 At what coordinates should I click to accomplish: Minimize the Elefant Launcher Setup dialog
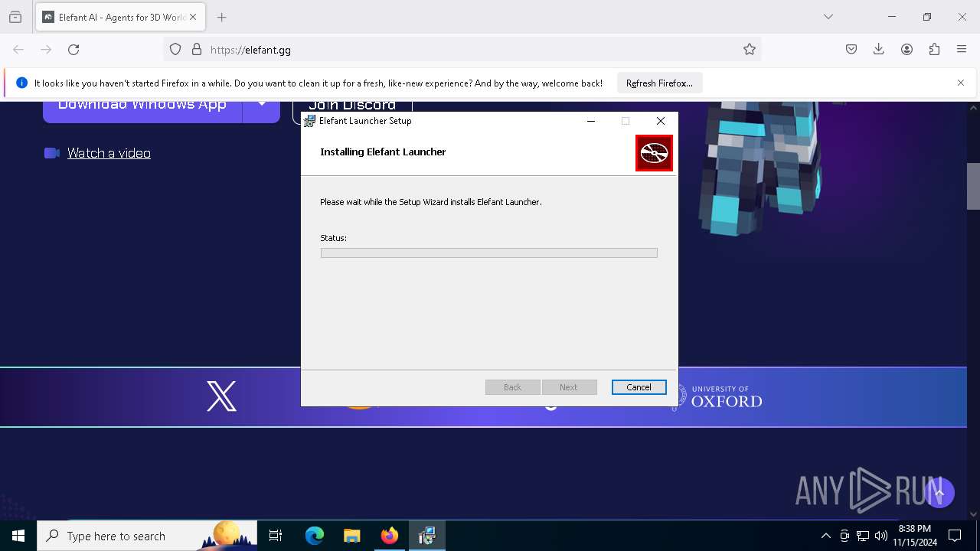pyautogui.click(x=591, y=121)
